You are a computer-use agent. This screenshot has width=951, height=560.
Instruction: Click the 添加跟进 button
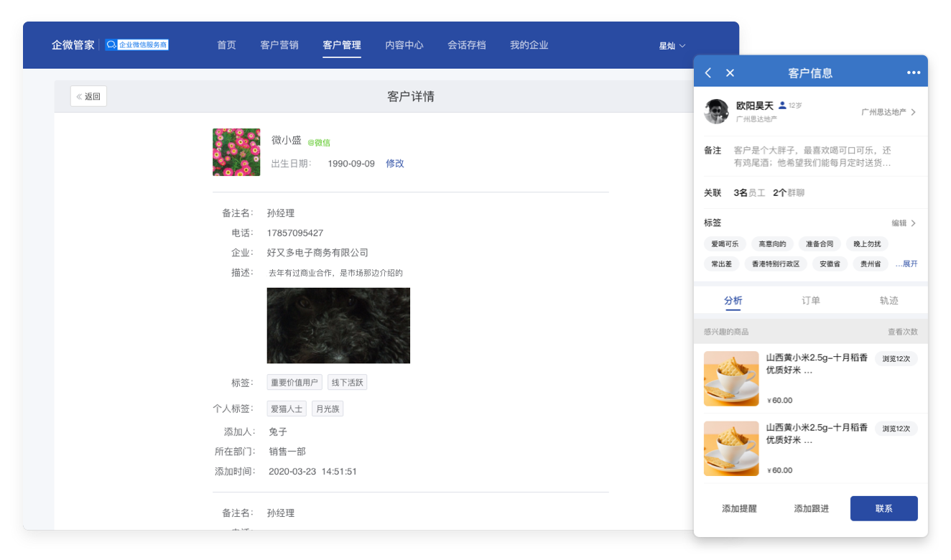(811, 508)
